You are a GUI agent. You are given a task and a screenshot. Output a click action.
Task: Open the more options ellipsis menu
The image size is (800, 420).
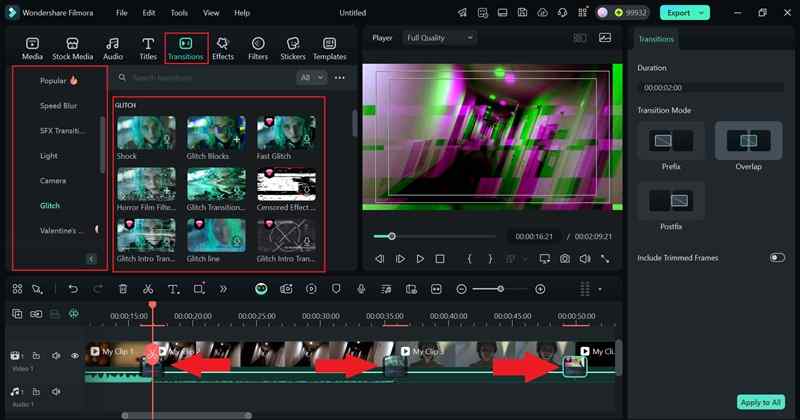click(340, 78)
